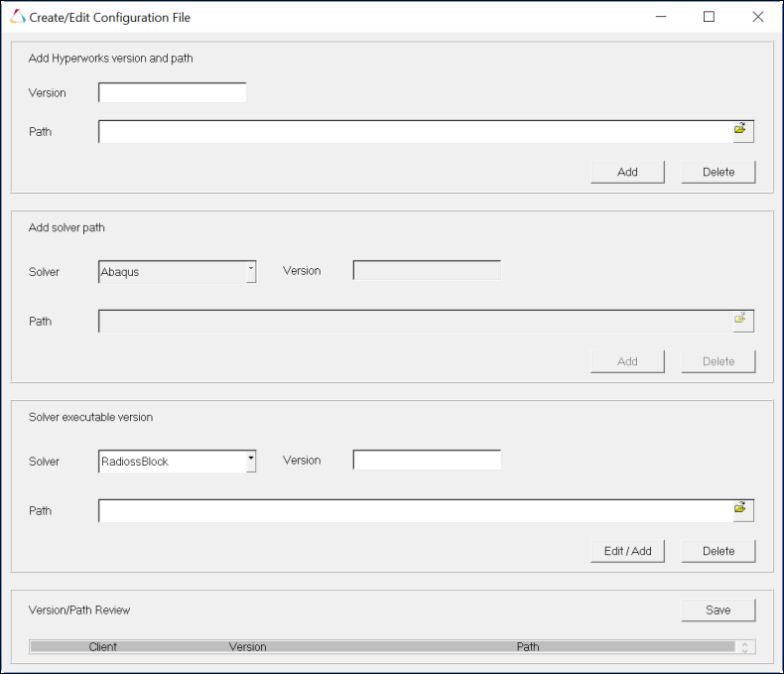The image size is (784, 674).
Task: Save the configuration file
Action: 719,610
